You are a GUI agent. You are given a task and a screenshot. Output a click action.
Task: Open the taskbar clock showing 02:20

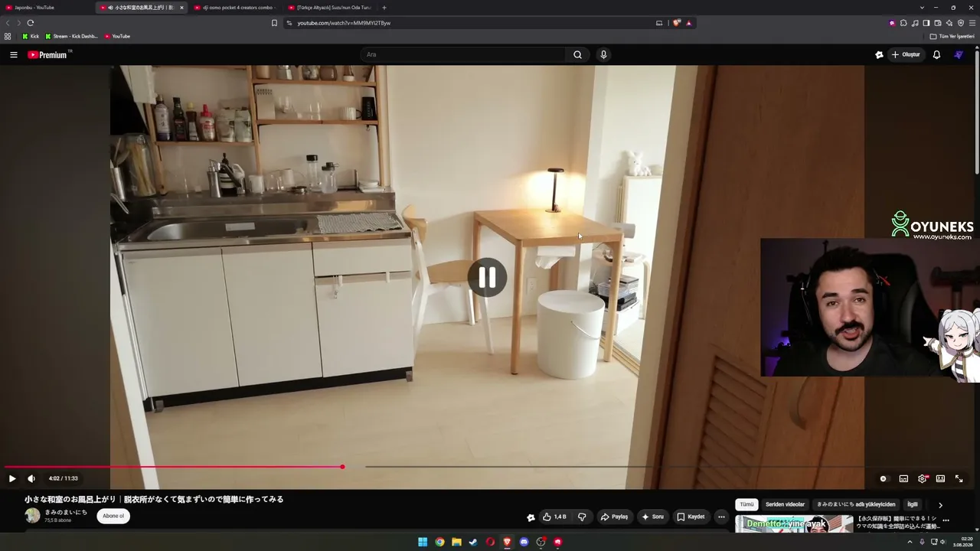click(962, 542)
